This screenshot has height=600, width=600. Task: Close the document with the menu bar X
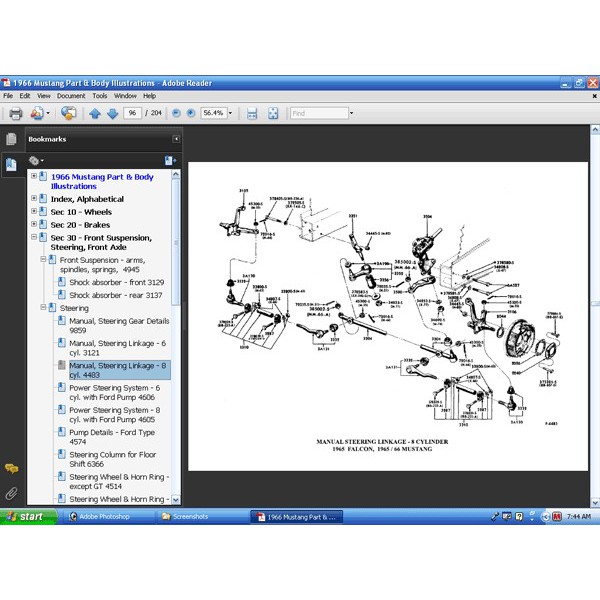coord(594,96)
